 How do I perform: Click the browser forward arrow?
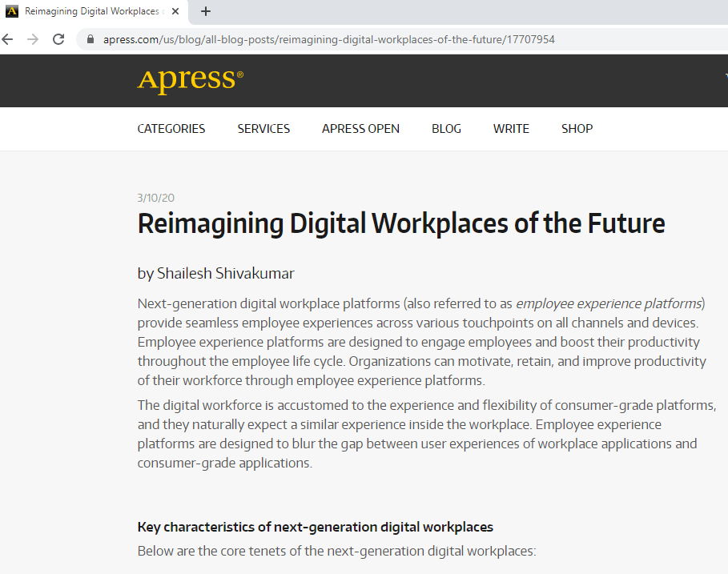tap(33, 39)
